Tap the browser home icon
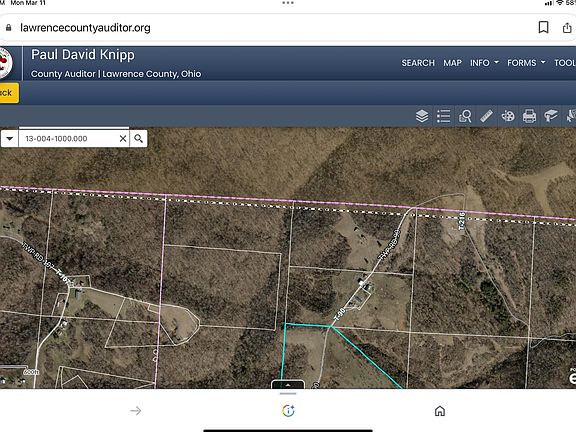This screenshot has height=432, width=576. click(440, 411)
